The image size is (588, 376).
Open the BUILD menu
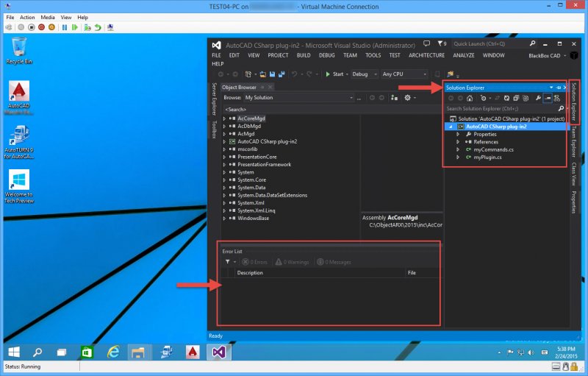304,55
